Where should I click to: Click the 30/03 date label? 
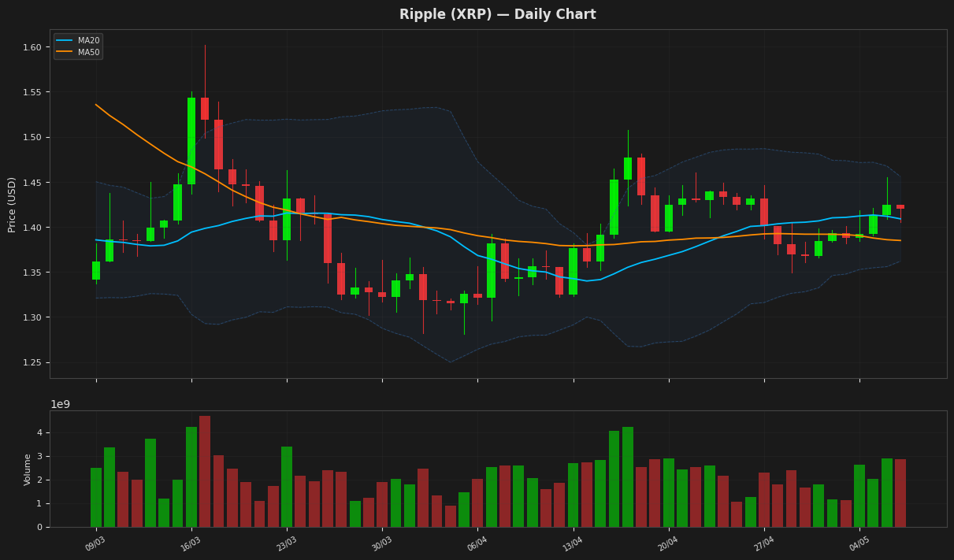tap(381, 543)
